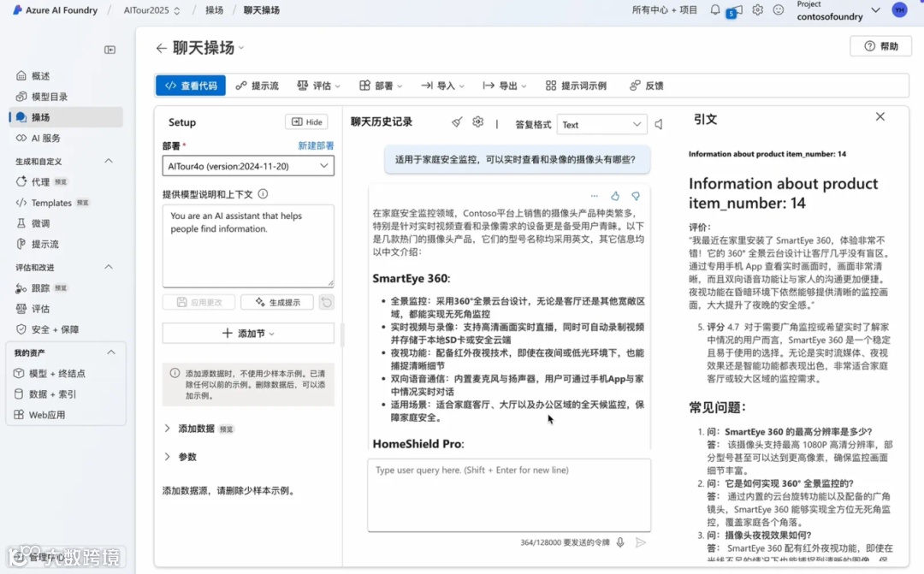Screen dimensions: 924x574
Task: Open chat settings gear icon
Action: pos(478,122)
